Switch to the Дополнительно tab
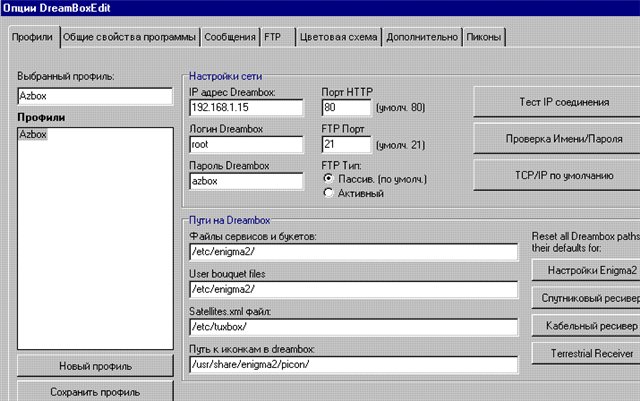The image size is (640, 401). pyautogui.click(x=422, y=37)
